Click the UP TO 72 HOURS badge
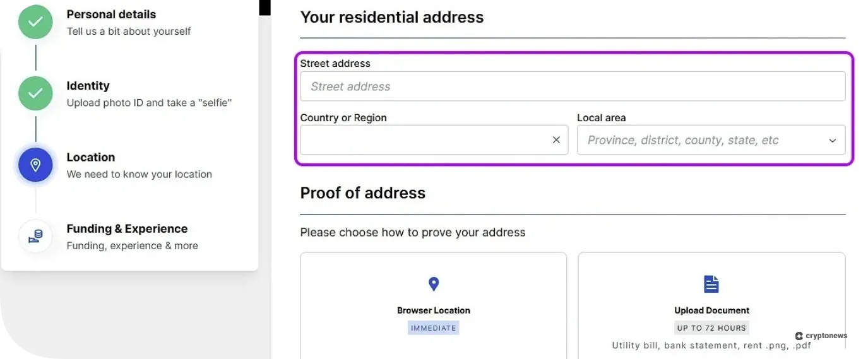The height and width of the screenshot is (359, 868). click(x=711, y=328)
